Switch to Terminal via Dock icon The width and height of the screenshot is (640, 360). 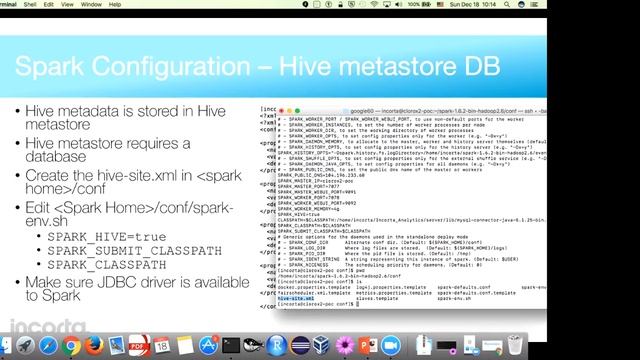pos(231,346)
